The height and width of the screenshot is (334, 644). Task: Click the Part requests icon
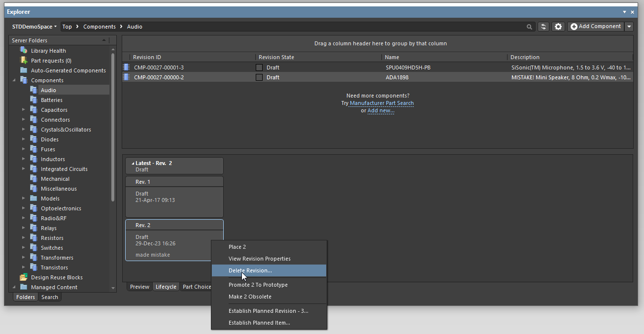[x=23, y=60]
